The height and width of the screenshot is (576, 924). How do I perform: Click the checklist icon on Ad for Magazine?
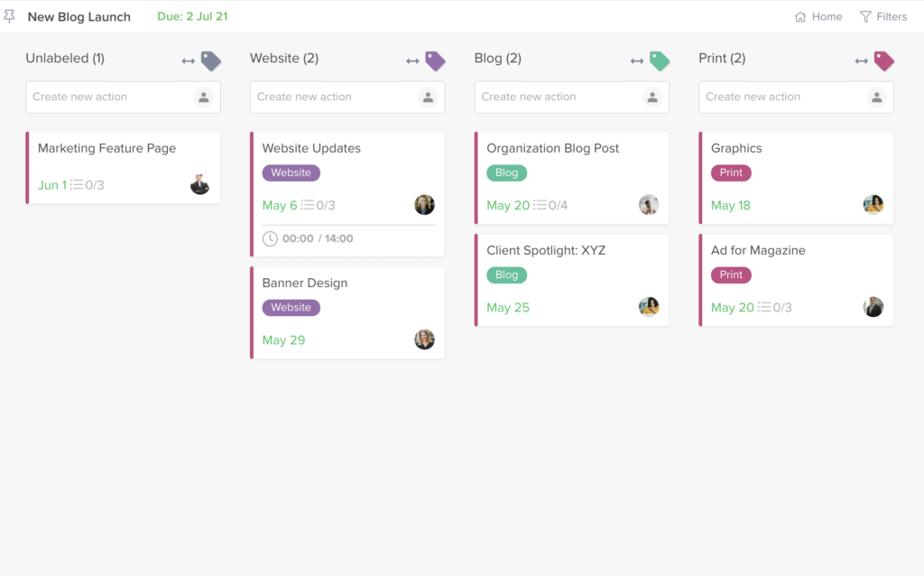(766, 307)
